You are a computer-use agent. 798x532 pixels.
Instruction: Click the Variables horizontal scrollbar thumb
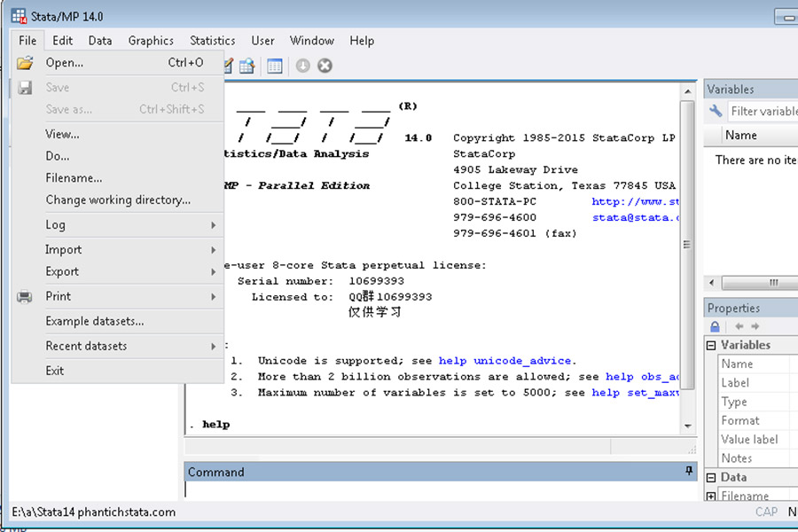[x=760, y=283]
